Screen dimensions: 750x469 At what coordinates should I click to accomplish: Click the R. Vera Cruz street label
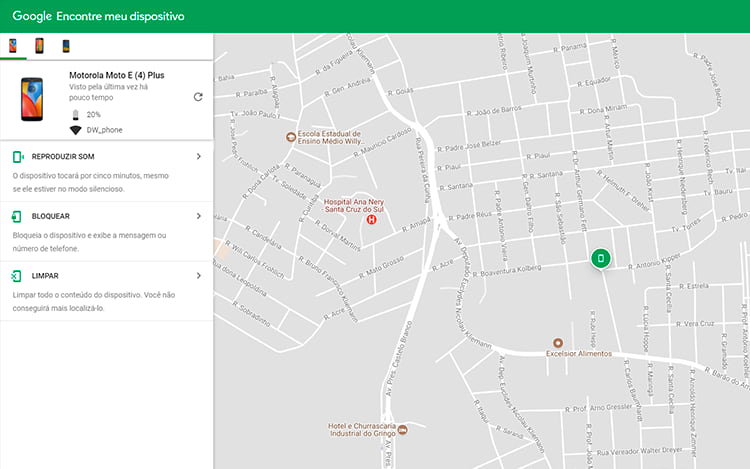pos(695,324)
